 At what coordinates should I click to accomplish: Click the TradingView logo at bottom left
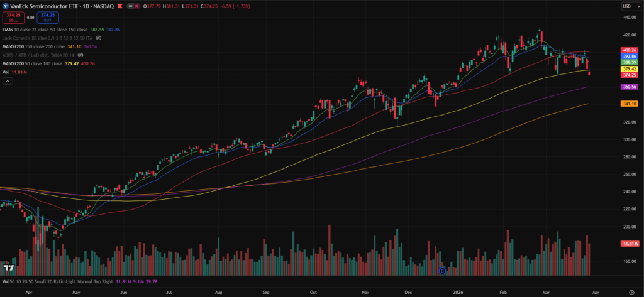point(9,268)
